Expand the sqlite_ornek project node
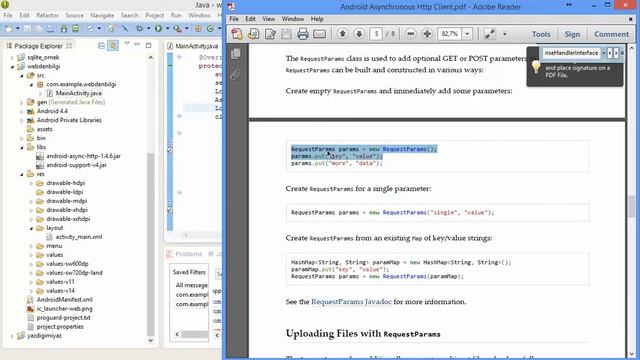 click(x=12, y=58)
